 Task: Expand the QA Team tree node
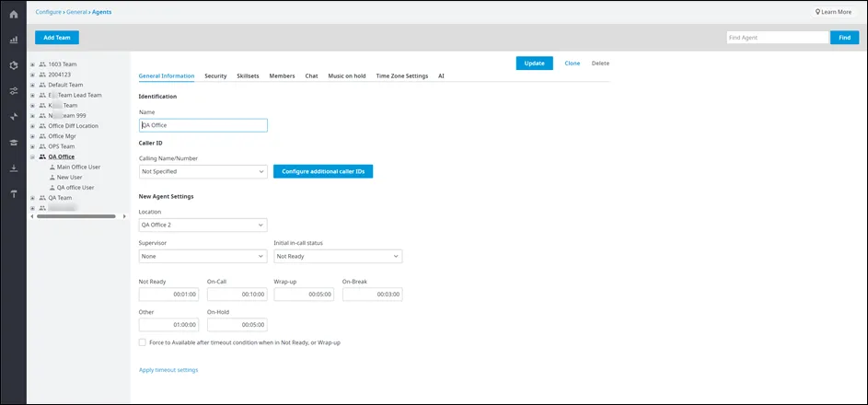32,198
